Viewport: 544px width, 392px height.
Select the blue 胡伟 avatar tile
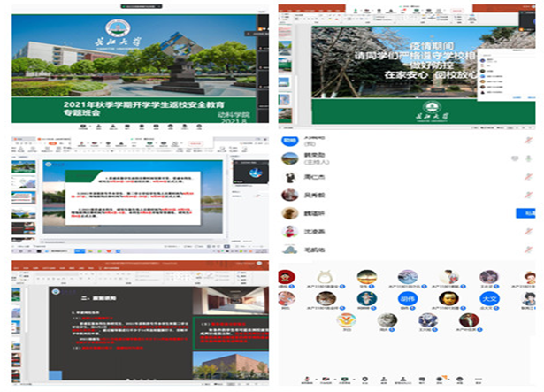pyautogui.click(x=407, y=299)
